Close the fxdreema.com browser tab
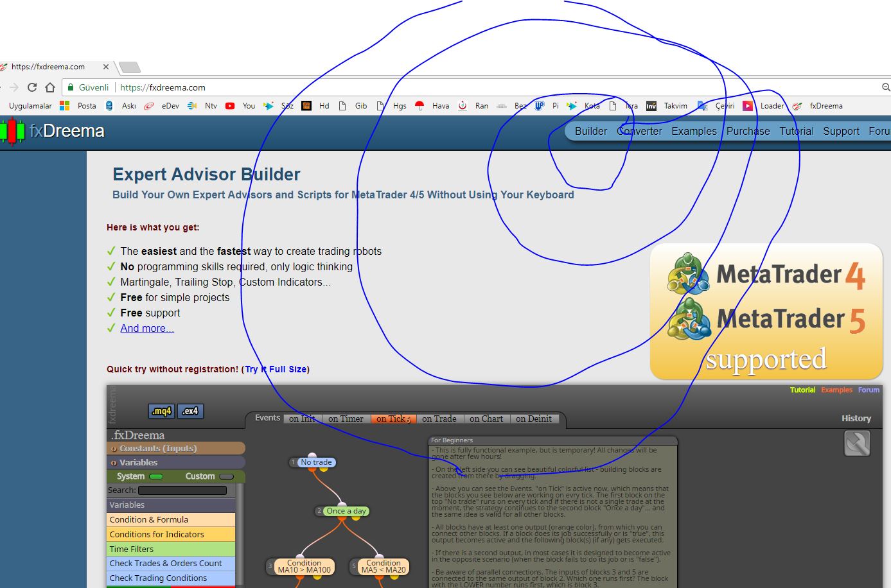Image resolution: width=891 pixels, height=588 pixels. point(106,67)
